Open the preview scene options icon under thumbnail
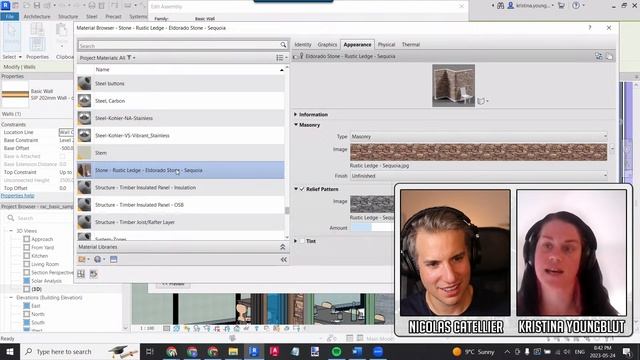The image size is (640, 360). pos(482,101)
